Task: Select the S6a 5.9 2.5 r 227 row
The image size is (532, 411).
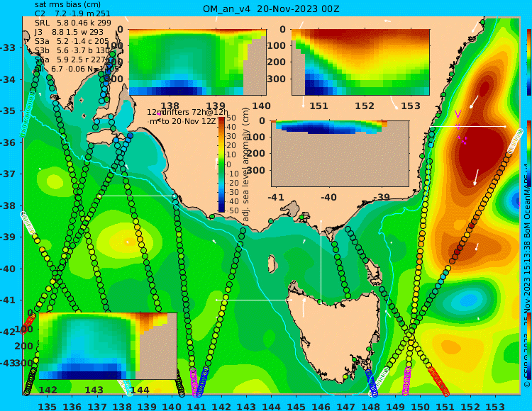Action: click(72, 60)
